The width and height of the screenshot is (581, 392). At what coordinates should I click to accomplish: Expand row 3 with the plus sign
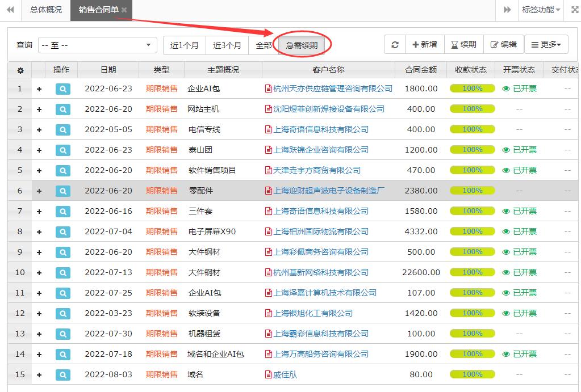coord(38,129)
